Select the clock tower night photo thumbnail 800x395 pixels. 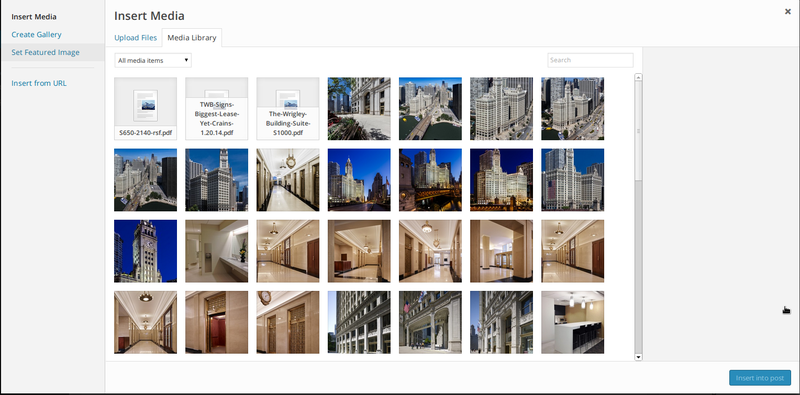[x=145, y=251]
